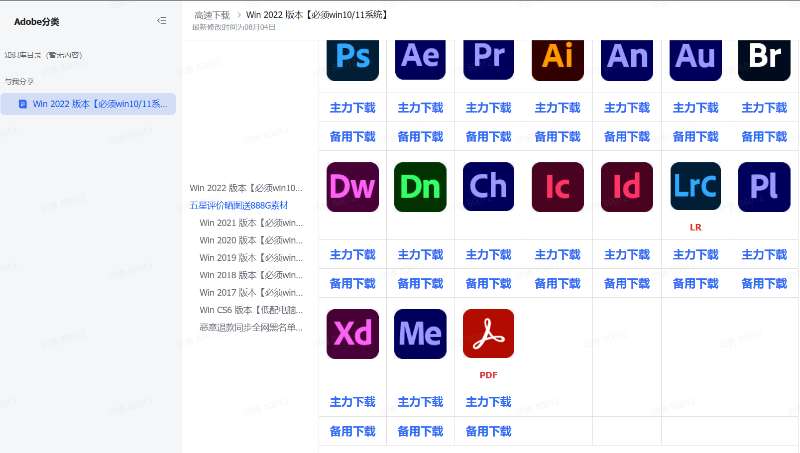Click the Audition Au icon
Screen dimensions: 800x453
click(x=695, y=60)
